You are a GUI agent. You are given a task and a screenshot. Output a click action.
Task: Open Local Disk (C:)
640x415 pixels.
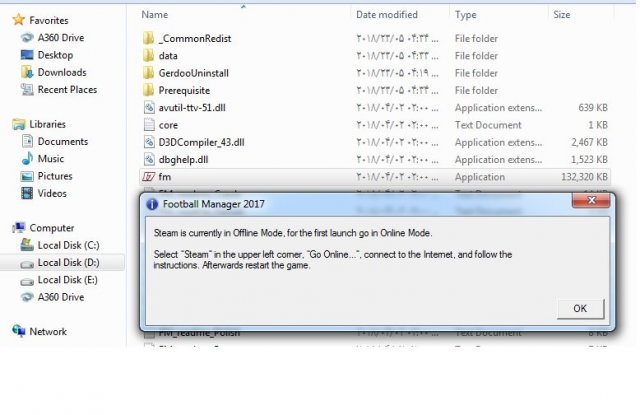click(x=68, y=245)
